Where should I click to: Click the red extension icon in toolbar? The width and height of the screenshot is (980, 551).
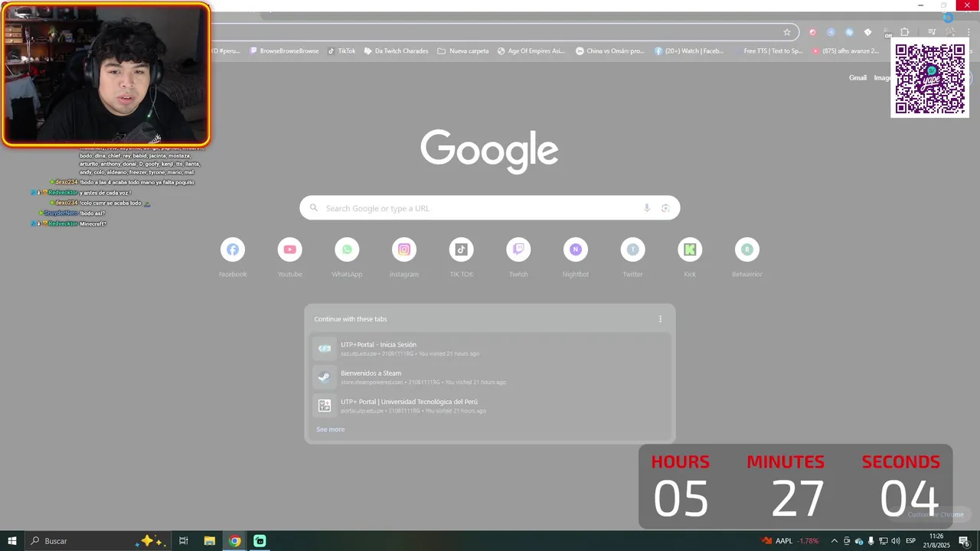tap(812, 32)
